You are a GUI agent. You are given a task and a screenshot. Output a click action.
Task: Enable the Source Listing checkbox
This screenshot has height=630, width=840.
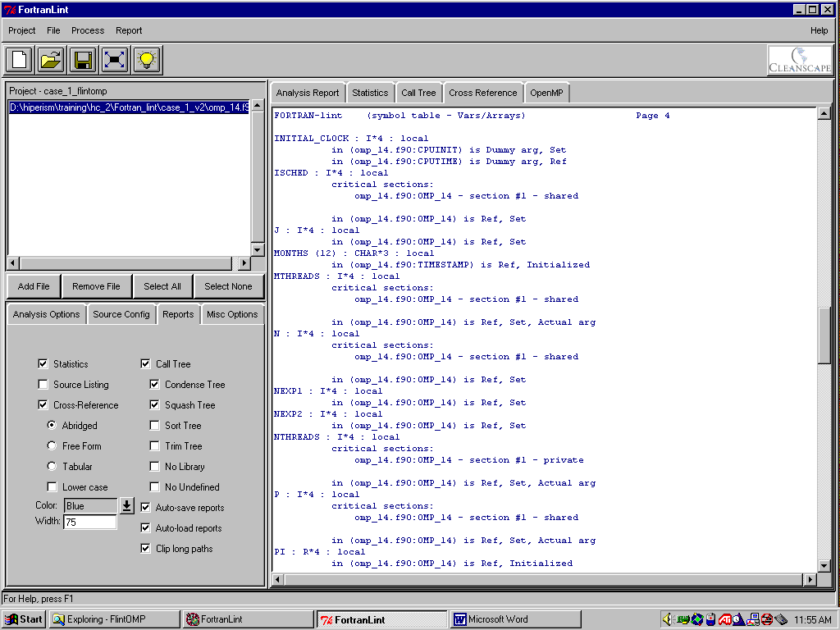pos(43,384)
